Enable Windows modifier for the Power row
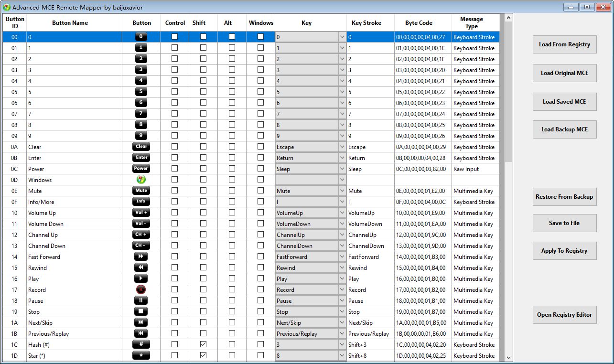614x364 pixels. 260,169
